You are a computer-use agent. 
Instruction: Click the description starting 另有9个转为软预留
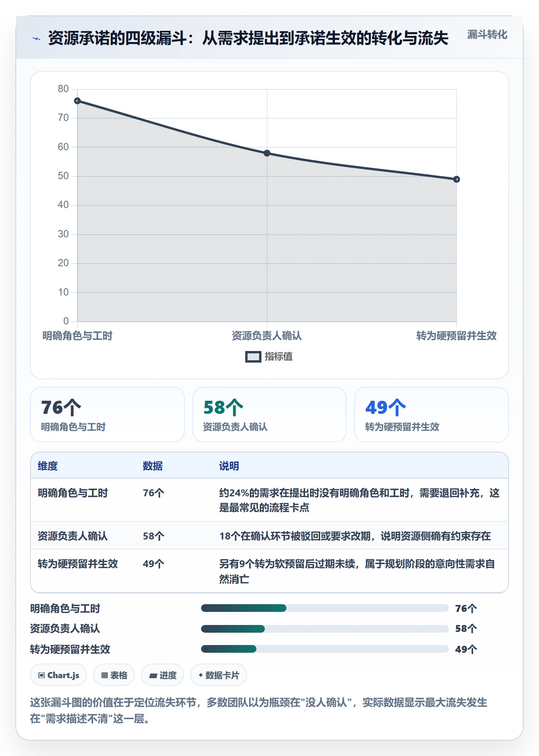point(357,571)
